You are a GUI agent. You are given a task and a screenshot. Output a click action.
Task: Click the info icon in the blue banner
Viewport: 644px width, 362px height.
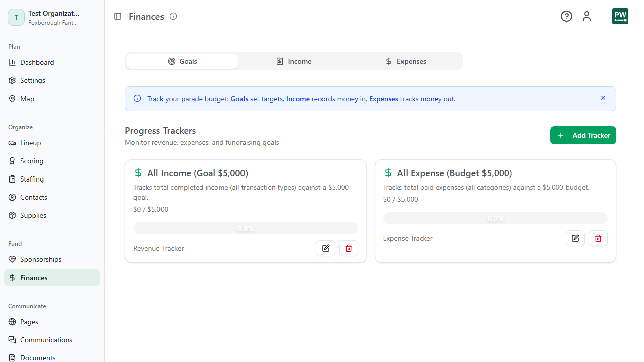pyautogui.click(x=137, y=98)
